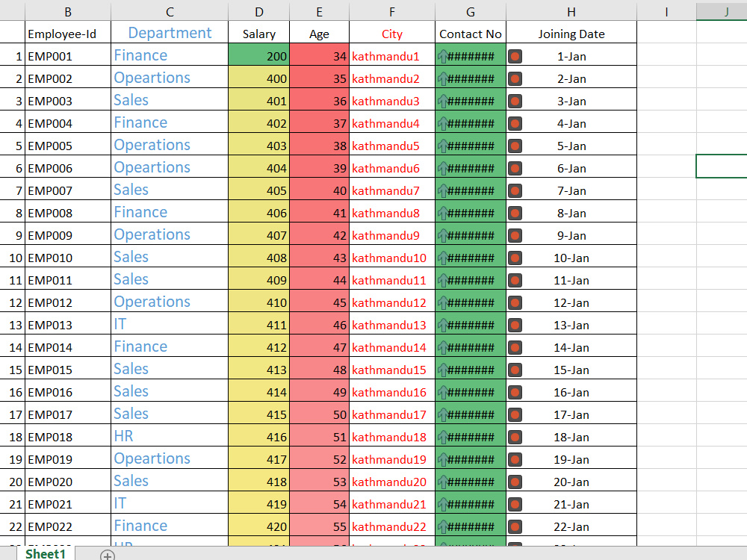
Task: Select the green Salary cell with value 200
Action: (x=258, y=56)
